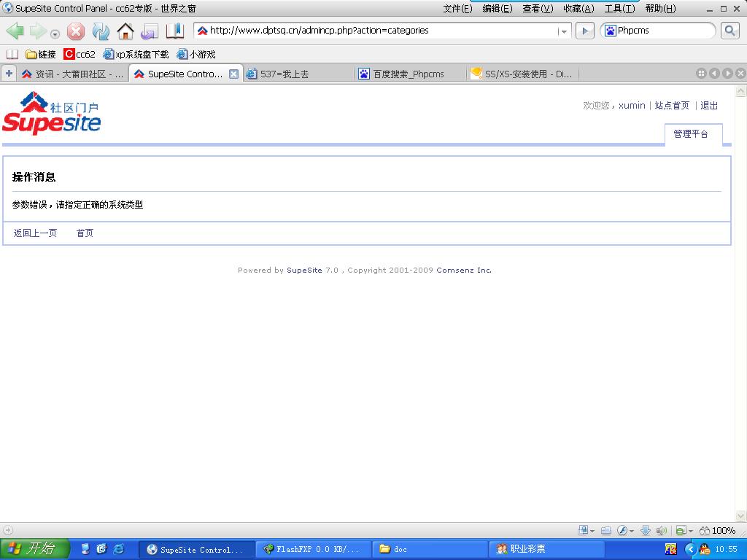
Task: Click the open-book icon on bookmarks bar
Action: [12, 54]
